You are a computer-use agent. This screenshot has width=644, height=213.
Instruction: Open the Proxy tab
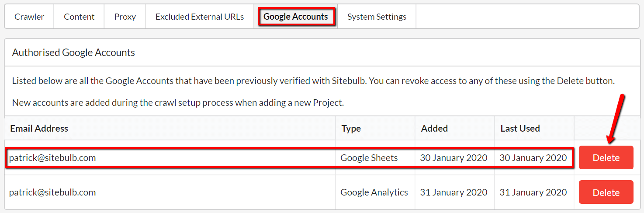point(125,17)
